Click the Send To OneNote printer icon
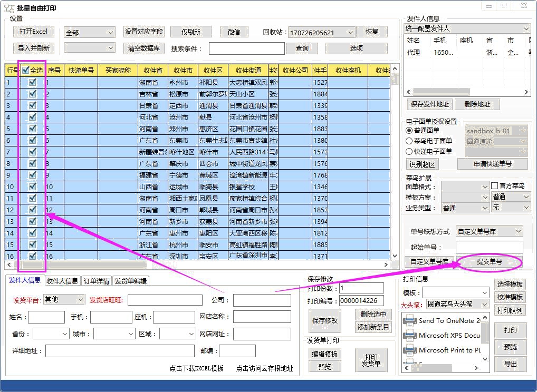Image resolution: width=537 pixels, height=392 pixels. click(410, 320)
